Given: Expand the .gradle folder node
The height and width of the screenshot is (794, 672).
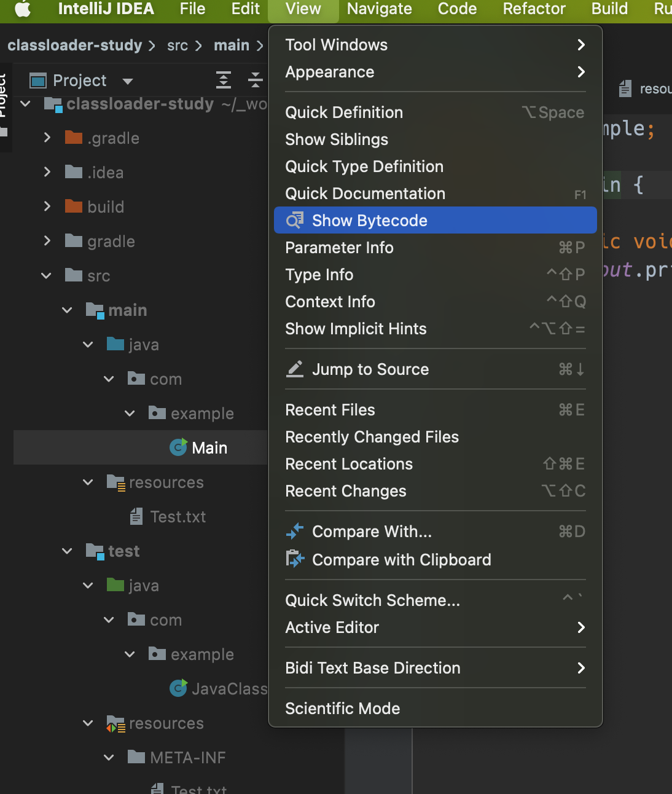Looking at the screenshot, I should coord(47,138).
